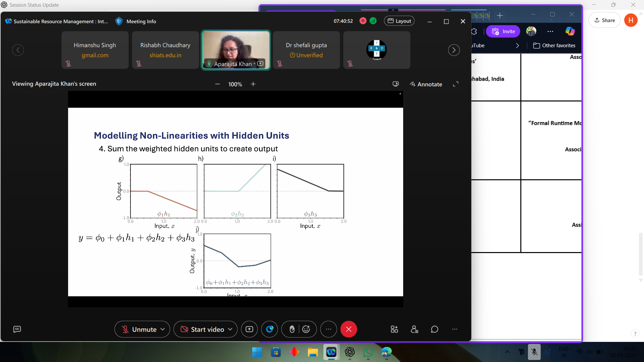Open ChatGPT app in taskbar
Image resolution: width=644 pixels, height=362 pixels.
pyautogui.click(x=350, y=352)
